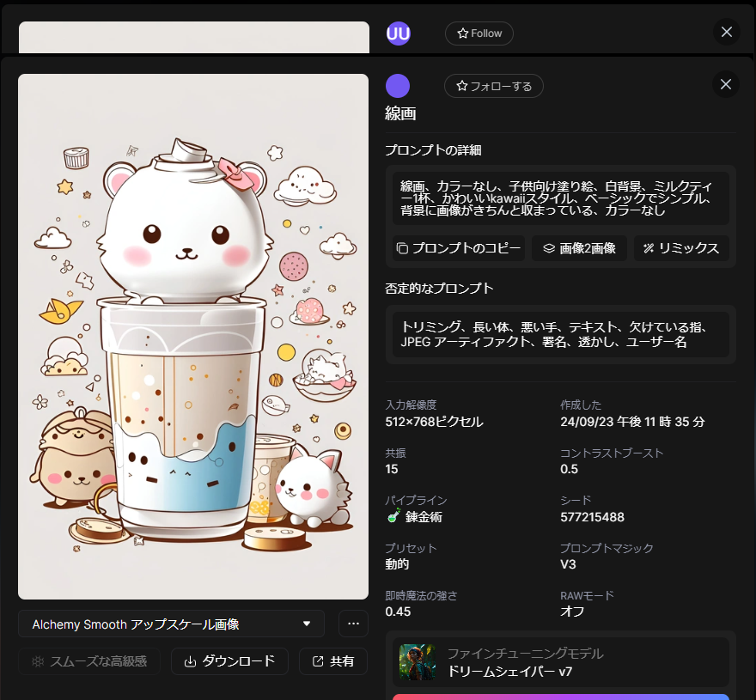The height and width of the screenshot is (700, 756).
Task: Click the milk tea bear artwork preview
Action: click(x=193, y=337)
